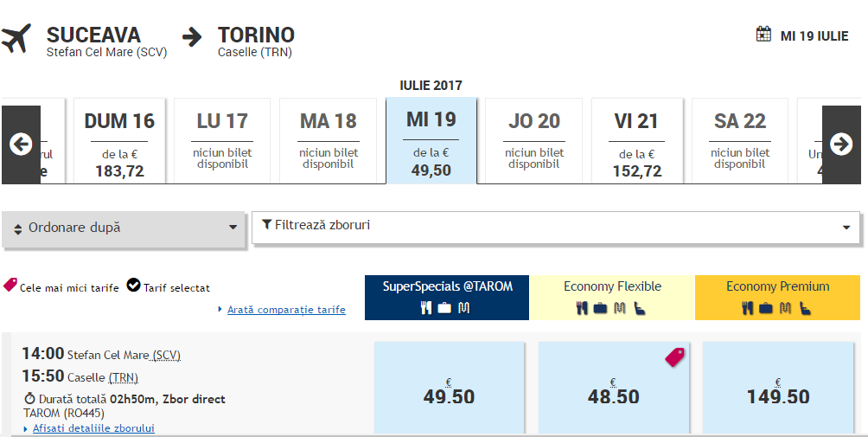Click the next dates right arrow
The height and width of the screenshot is (437, 868).
(x=841, y=145)
